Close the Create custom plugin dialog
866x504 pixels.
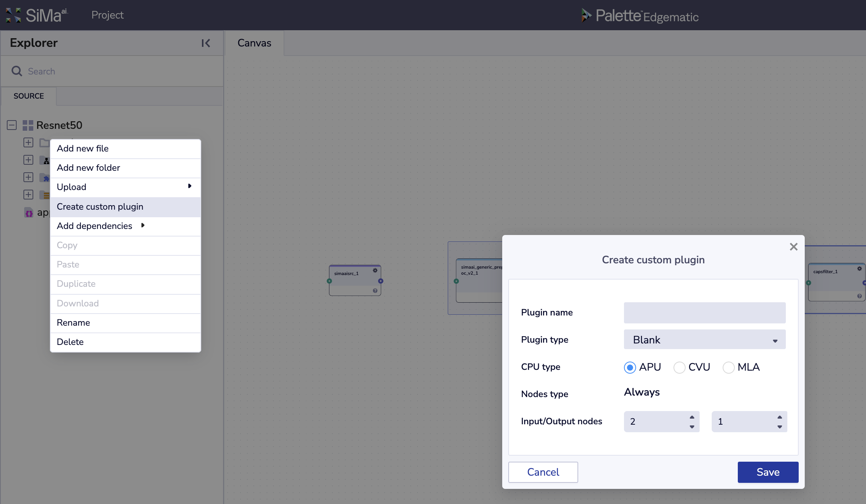pyautogui.click(x=793, y=247)
